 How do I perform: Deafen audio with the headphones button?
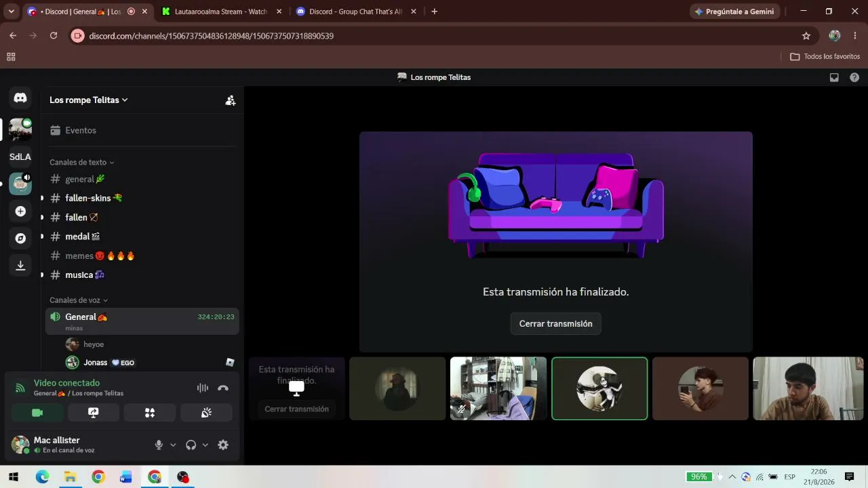coord(191,445)
